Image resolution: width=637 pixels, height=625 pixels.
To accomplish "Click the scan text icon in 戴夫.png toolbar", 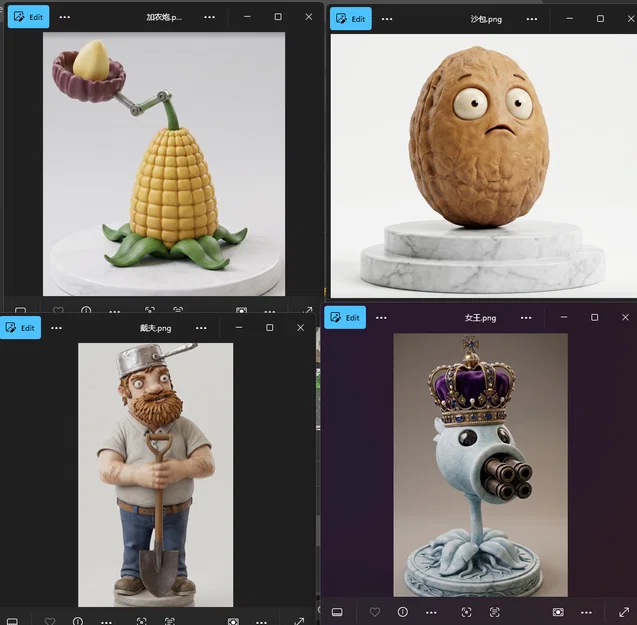I will 170,621.
